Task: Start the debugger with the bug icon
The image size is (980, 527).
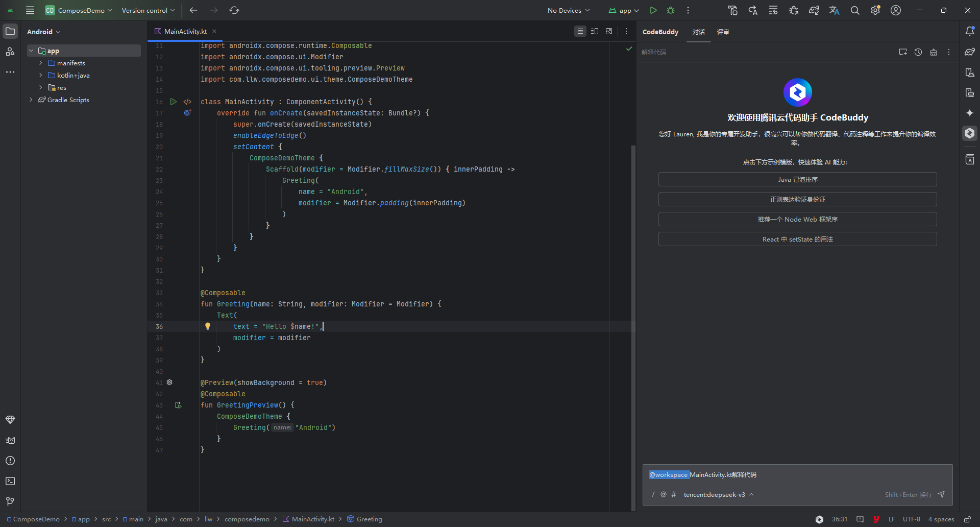Action: point(671,10)
